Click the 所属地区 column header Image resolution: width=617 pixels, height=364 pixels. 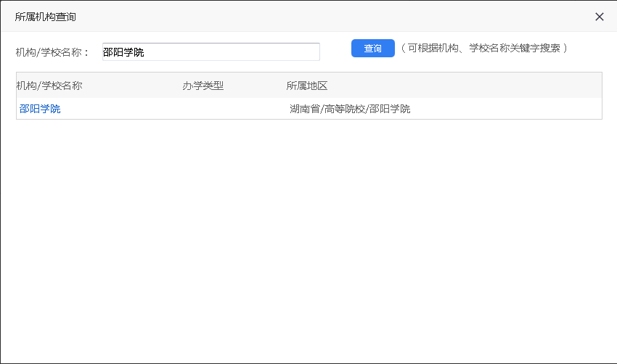pyautogui.click(x=307, y=86)
